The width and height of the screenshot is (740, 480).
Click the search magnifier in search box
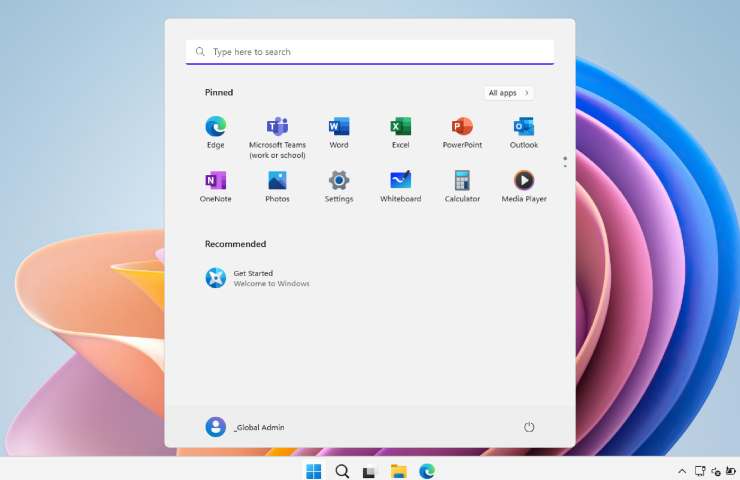pos(200,51)
